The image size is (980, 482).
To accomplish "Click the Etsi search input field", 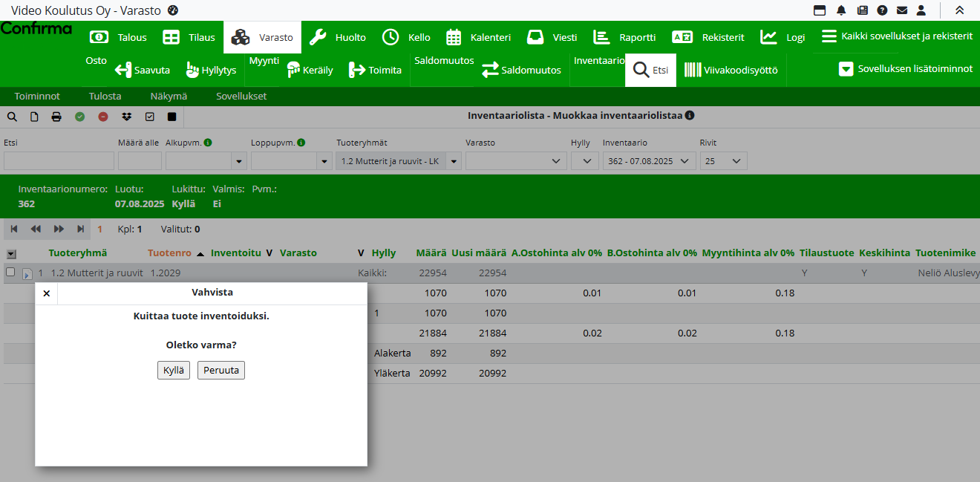I will pos(59,161).
